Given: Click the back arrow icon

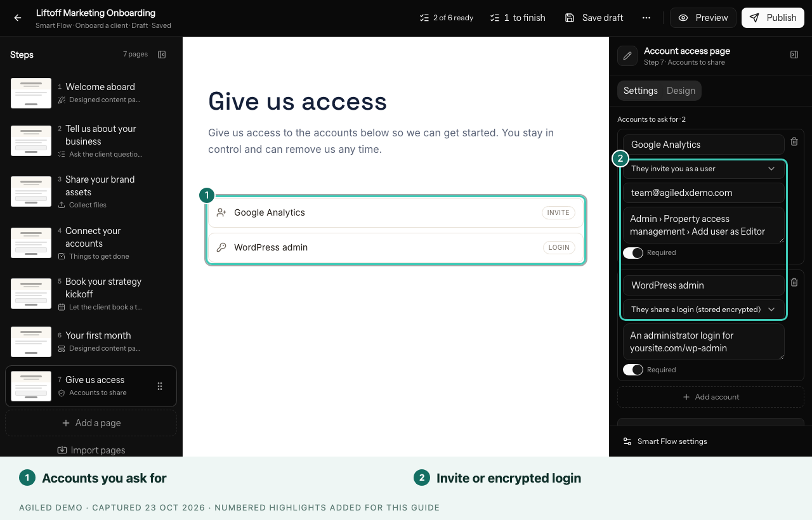Looking at the screenshot, I should tap(18, 18).
